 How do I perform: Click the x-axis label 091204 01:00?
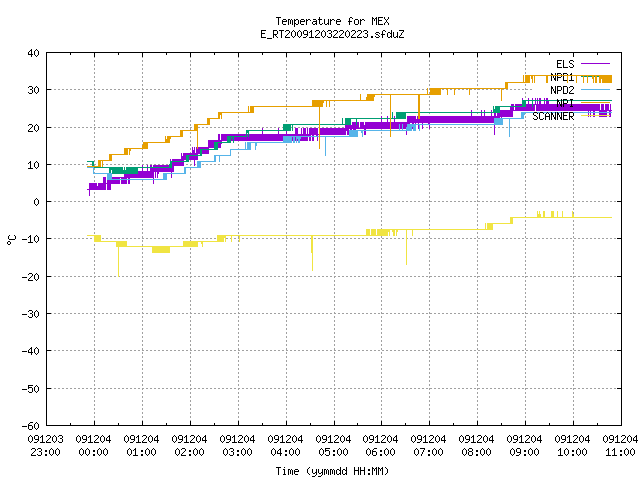(x=141, y=446)
